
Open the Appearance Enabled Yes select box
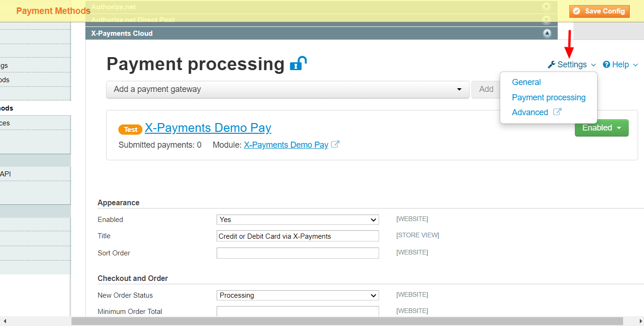point(297,220)
